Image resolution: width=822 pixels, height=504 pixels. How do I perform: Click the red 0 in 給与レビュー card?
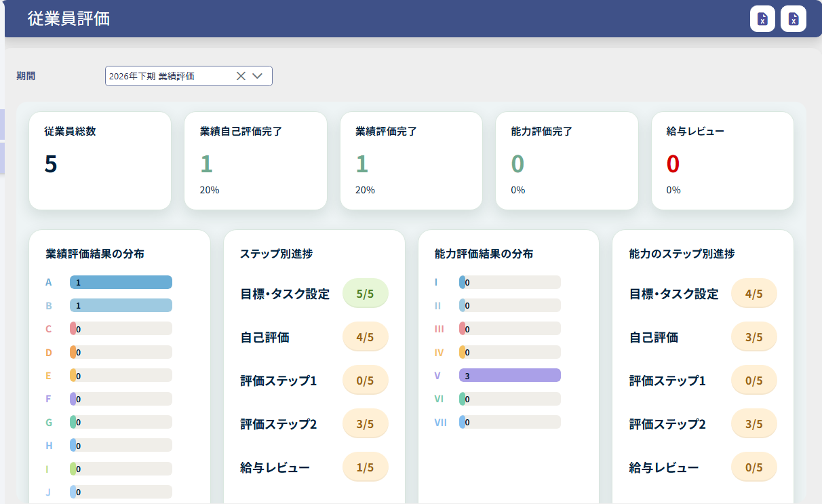(x=673, y=163)
